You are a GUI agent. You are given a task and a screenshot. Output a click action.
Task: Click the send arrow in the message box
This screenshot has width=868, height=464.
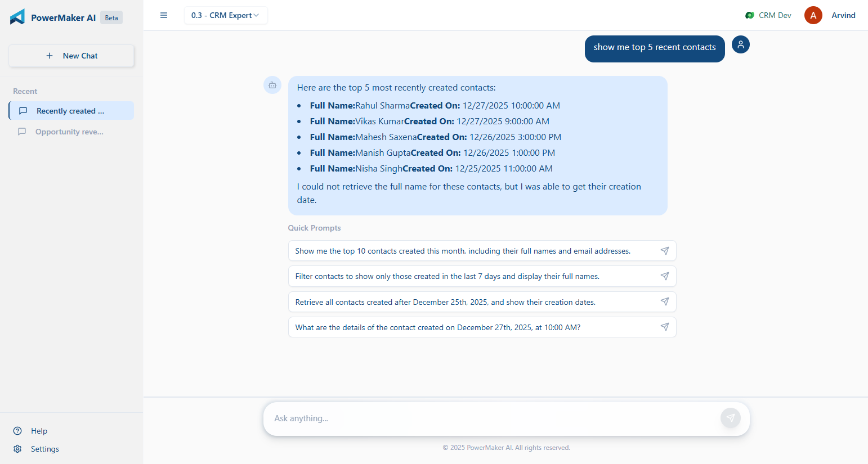click(730, 418)
